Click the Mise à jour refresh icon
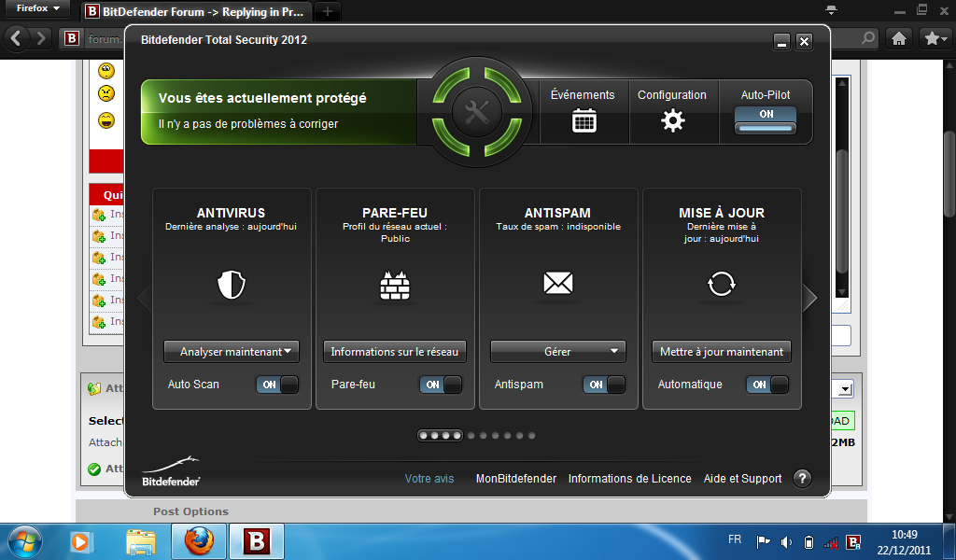This screenshot has height=560, width=956. click(x=722, y=284)
